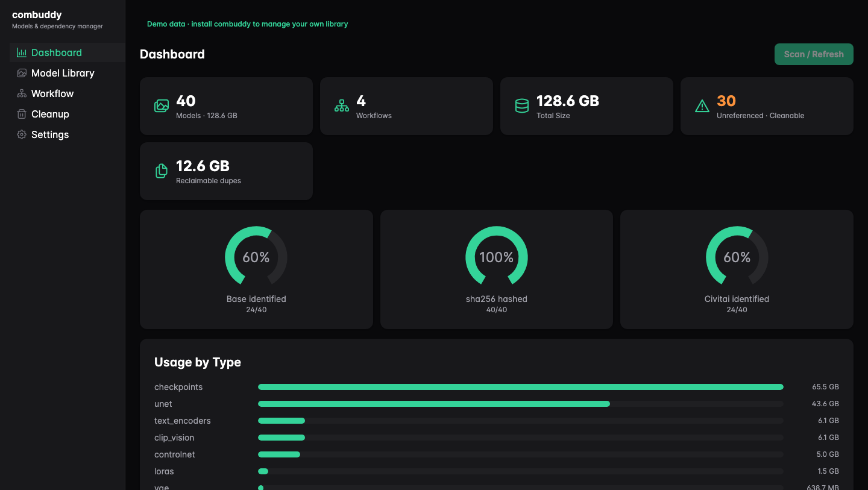The height and width of the screenshot is (490, 868).
Task: Click the controlnet usage bar
Action: 521,454
